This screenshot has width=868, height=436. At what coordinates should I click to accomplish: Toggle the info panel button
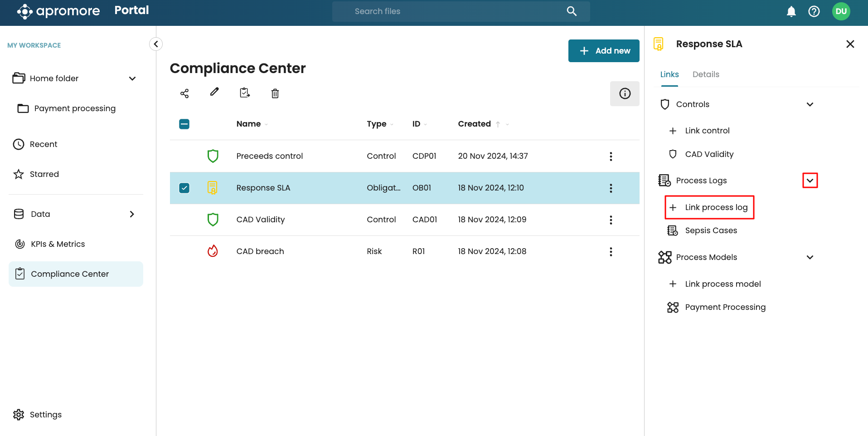point(625,93)
